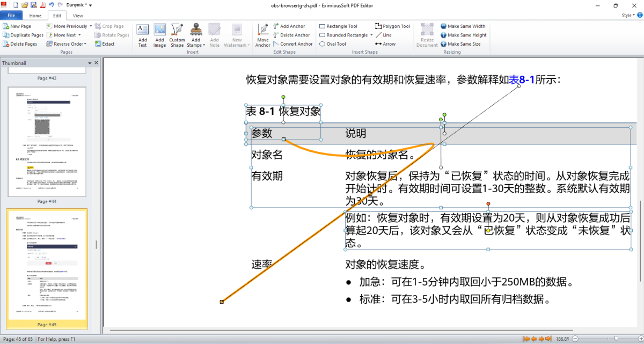Screen dimensions: 644x344
Task: Switch to the Home ribbon tab
Action: click(35, 16)
